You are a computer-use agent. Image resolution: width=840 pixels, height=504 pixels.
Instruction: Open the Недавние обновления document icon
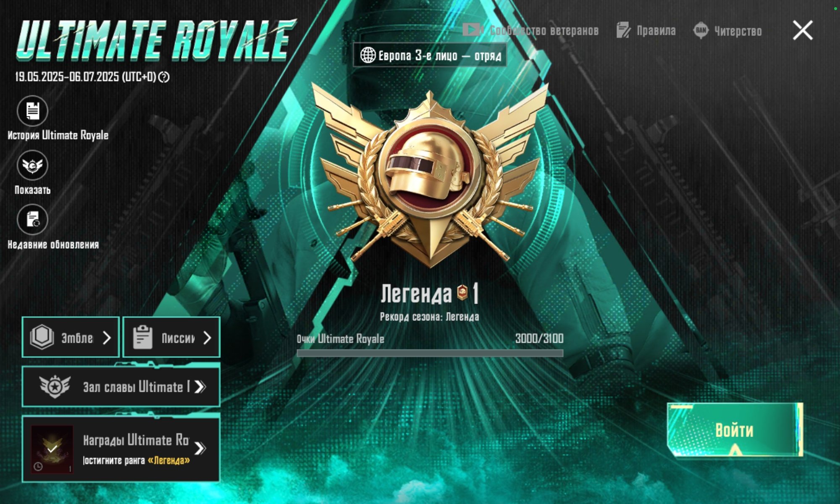point(32,220)
